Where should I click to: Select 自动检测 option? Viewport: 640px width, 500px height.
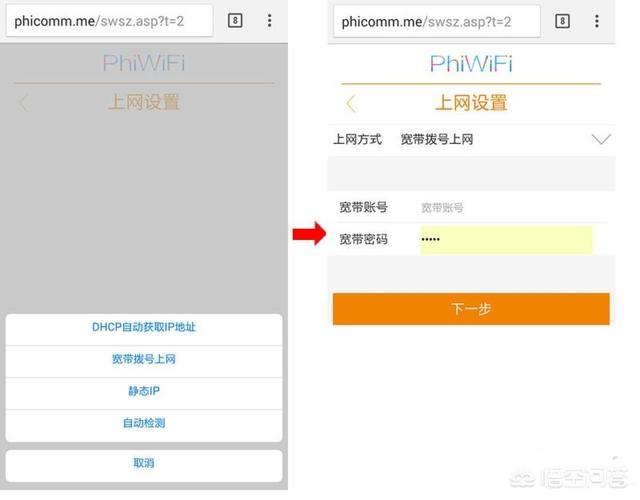coord(144,424)
